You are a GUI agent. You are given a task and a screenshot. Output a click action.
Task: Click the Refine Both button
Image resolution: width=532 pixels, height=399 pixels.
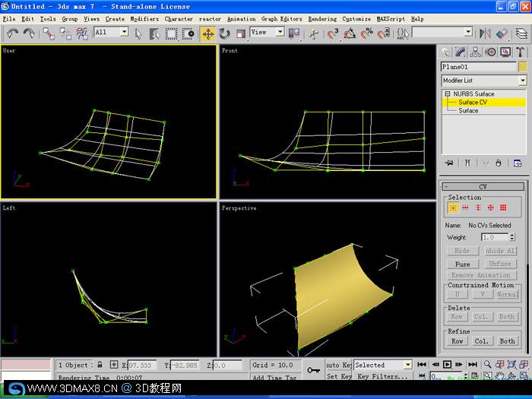coord(507,341)
